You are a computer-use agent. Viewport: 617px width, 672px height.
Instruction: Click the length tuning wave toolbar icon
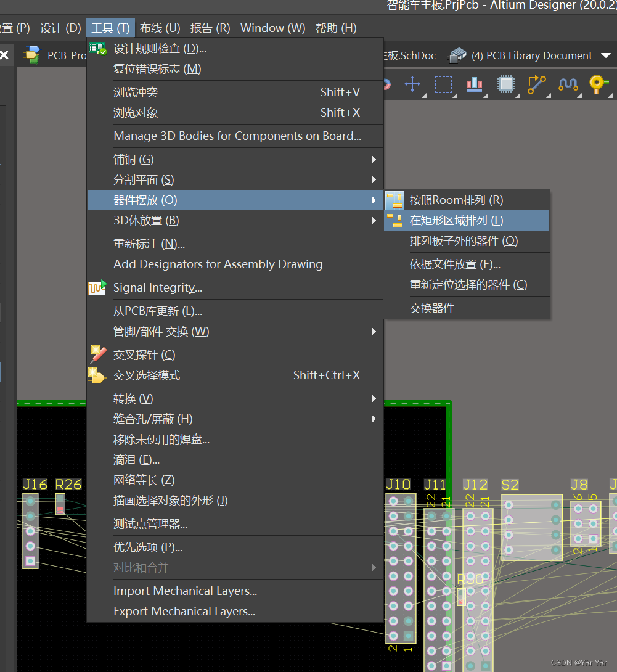click(x=568, y=84)
